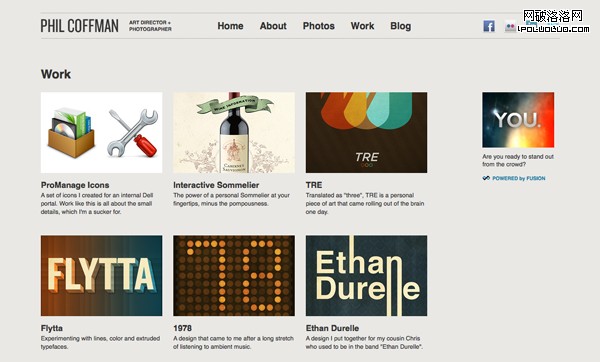
Task: Select the 1978 project title
Action: point(183,328)
